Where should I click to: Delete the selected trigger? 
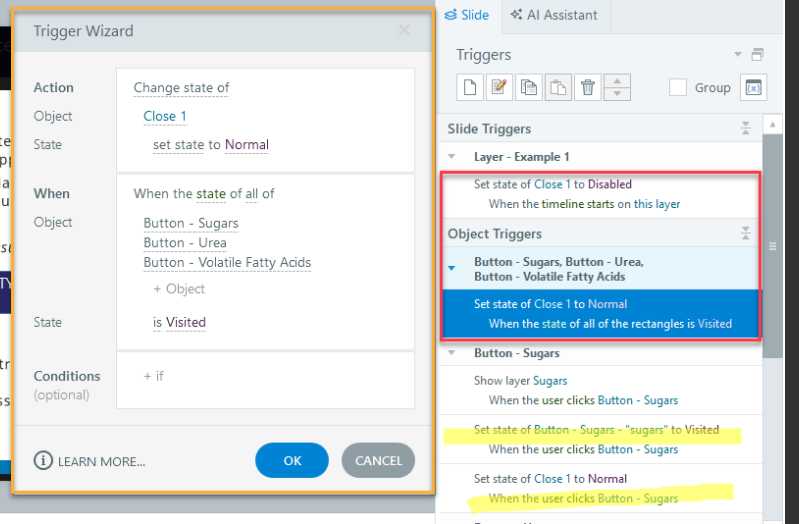click(x=588, y=88)
